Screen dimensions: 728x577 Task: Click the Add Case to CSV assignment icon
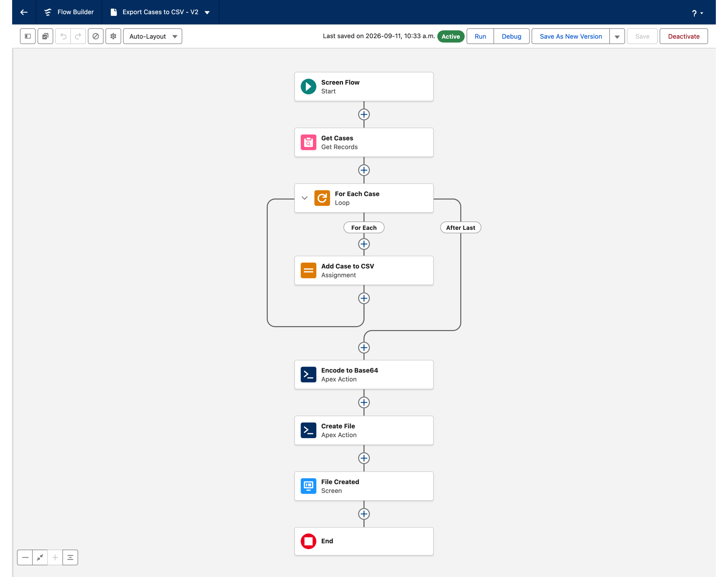(x=308, y=270)
